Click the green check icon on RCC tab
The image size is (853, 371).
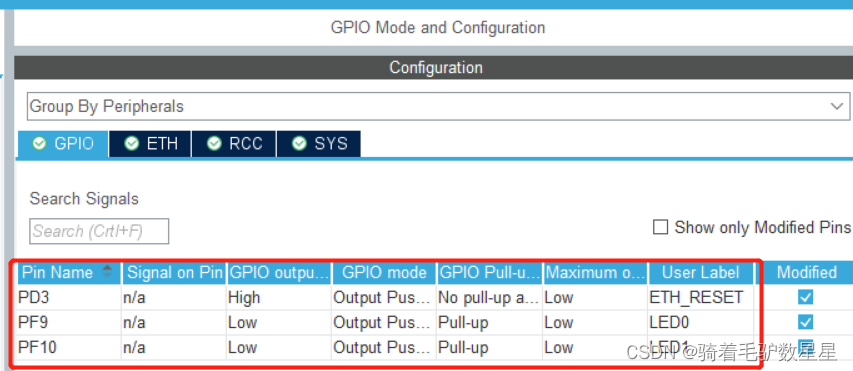click(214, 144)
